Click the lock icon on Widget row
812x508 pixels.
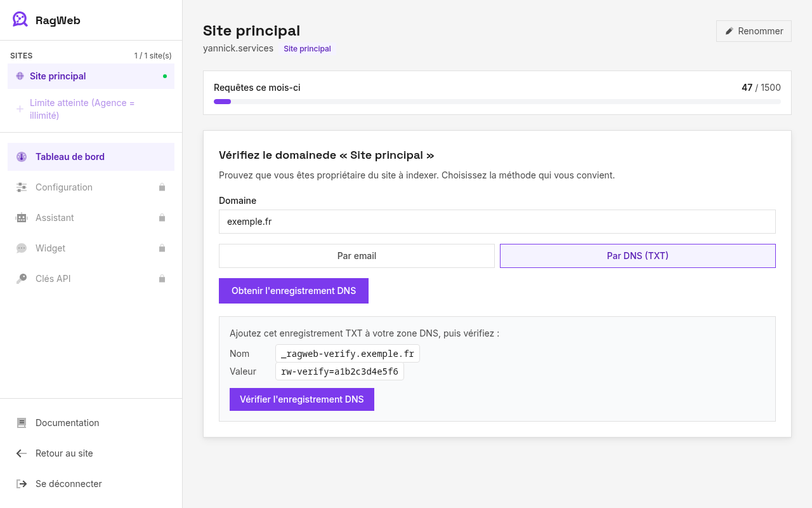pyautogui.click(x=162, y=248)
